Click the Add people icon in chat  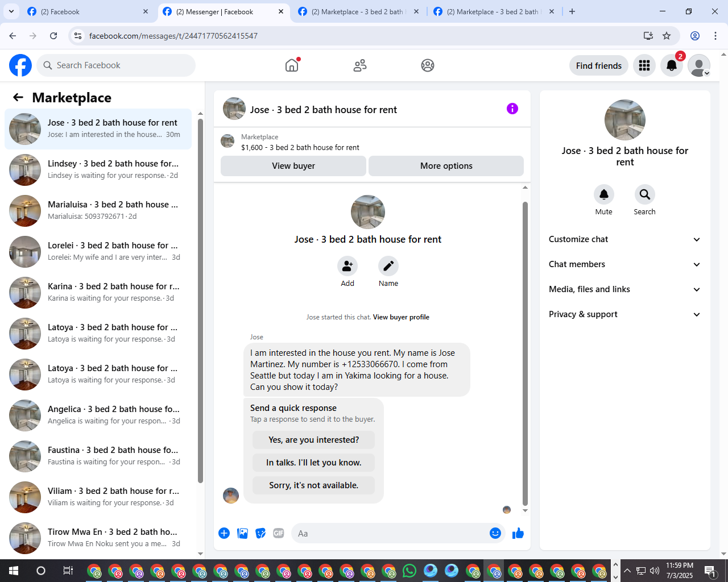(348, 266)
